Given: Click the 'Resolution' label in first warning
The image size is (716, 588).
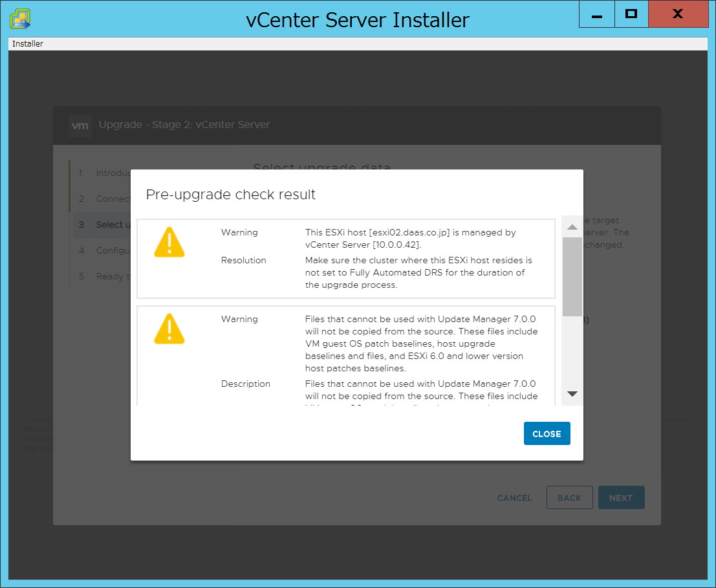Looking at the screenshot, I should pos(243,260).
